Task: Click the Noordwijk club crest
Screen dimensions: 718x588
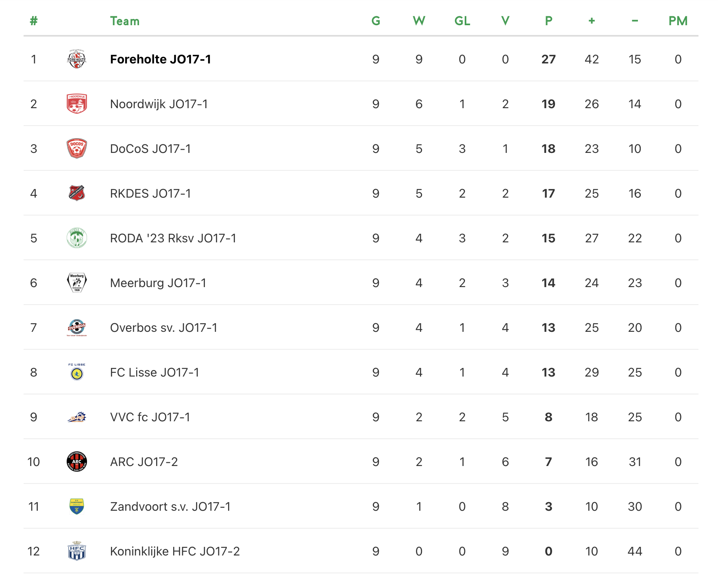Action: (76, 104)
